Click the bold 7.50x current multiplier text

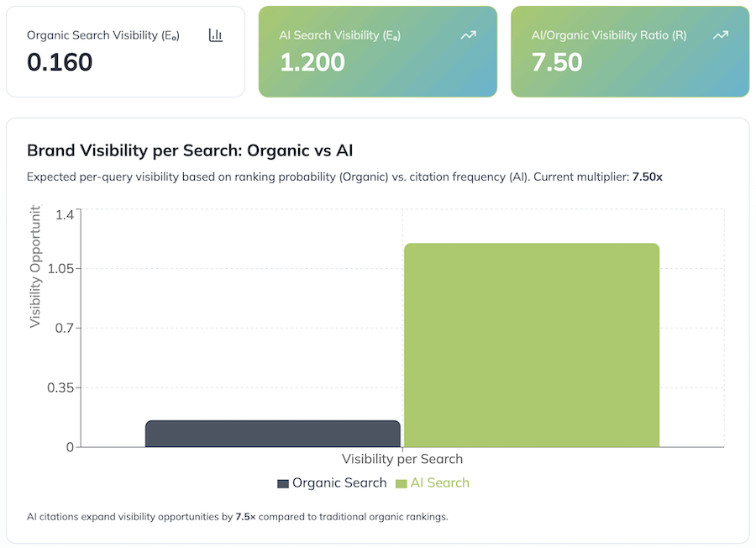tap(647, 177)
